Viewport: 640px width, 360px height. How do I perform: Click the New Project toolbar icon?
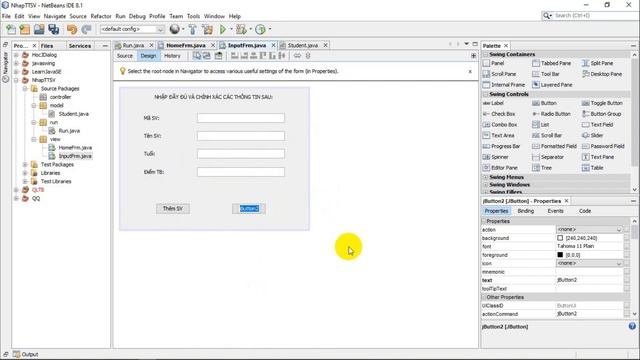(x=25, y=29)
